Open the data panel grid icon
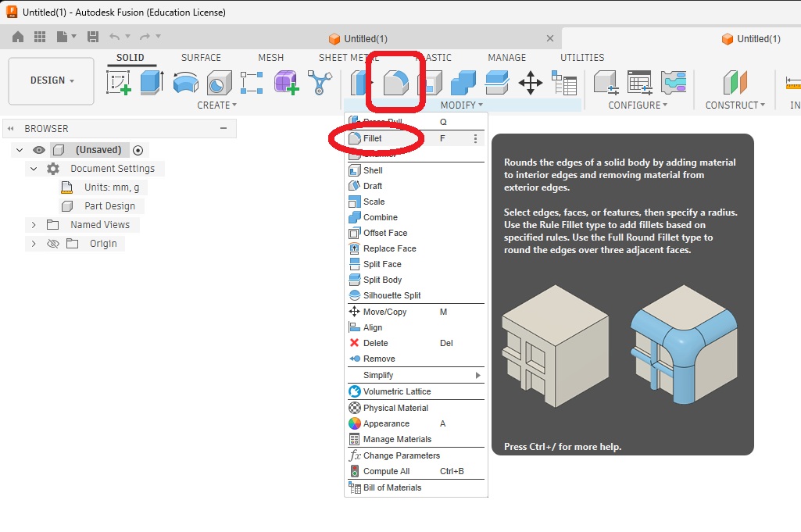The image size is (801, 532). click(x=39, y=36)
